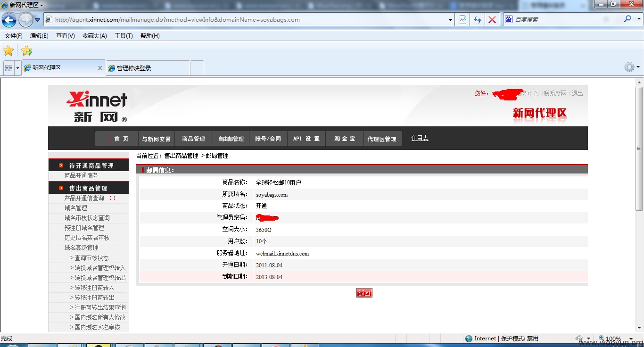The width and height of the screenshot is (644, 347).
Task: Open the search provider options dropdown
Action: [x=638, y=19]
